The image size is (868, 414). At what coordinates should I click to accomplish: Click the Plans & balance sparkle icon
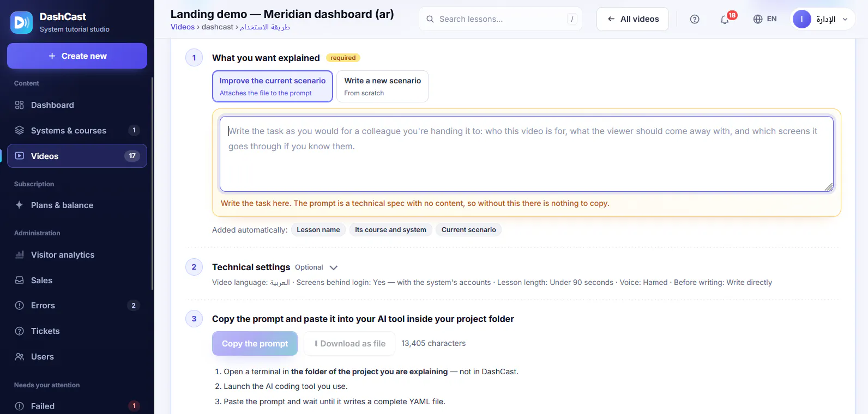pos(20,205)
